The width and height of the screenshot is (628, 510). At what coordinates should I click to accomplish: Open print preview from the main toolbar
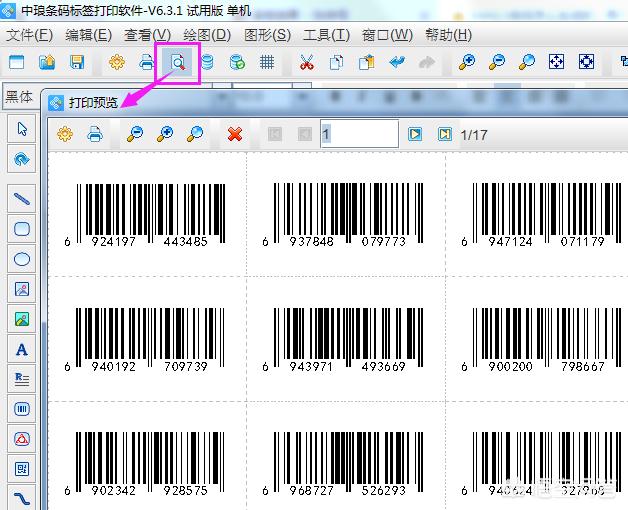click(177, 62)
